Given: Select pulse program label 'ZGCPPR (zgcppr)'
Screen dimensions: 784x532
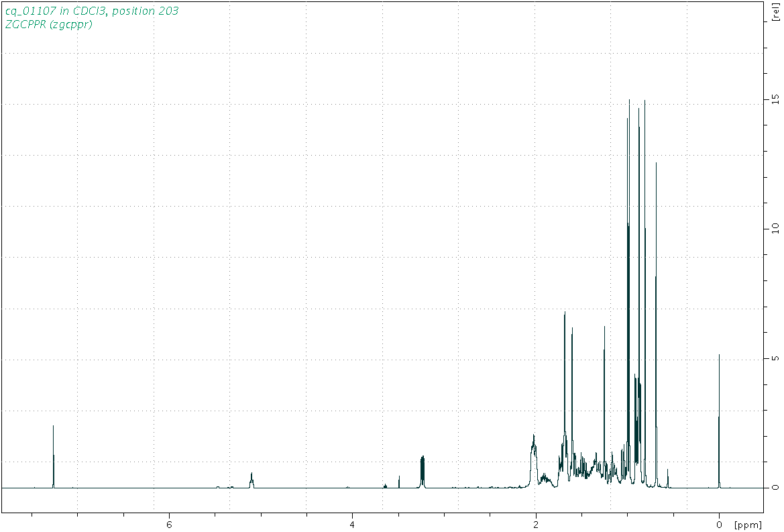Looking at the screenshot, I should (x=48, y=24).
